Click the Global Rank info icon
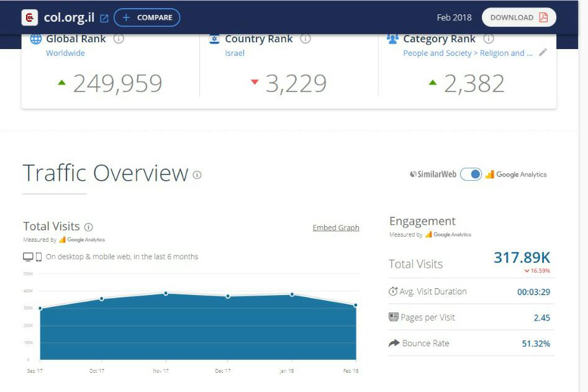The width and height of the screenshot is (588, 392). point(119,39)
